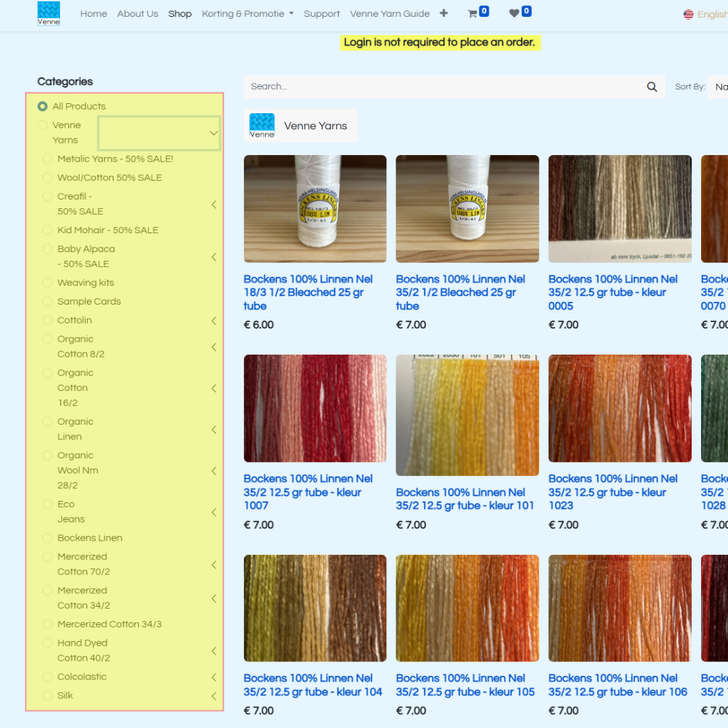Viewport: 728px width, 728px height.
Task: Click the kleur 0005 yarn thumbnail
Action: point(620,208)
